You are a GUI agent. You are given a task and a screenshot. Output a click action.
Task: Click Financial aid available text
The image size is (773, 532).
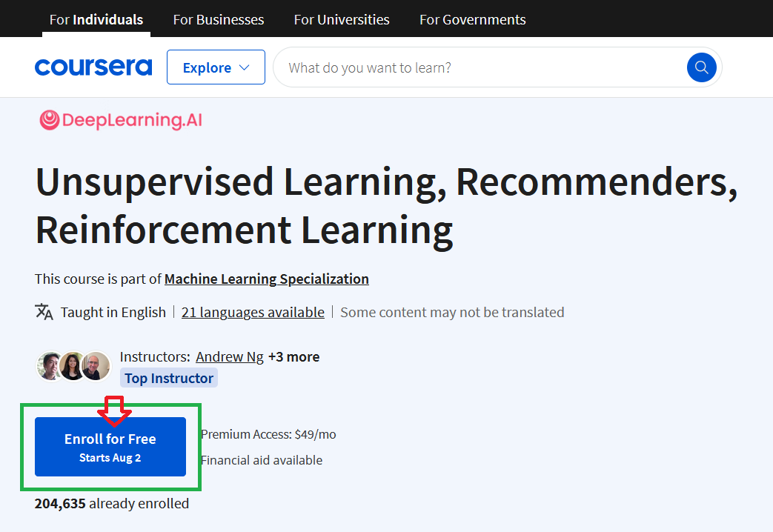coord(262,461)
